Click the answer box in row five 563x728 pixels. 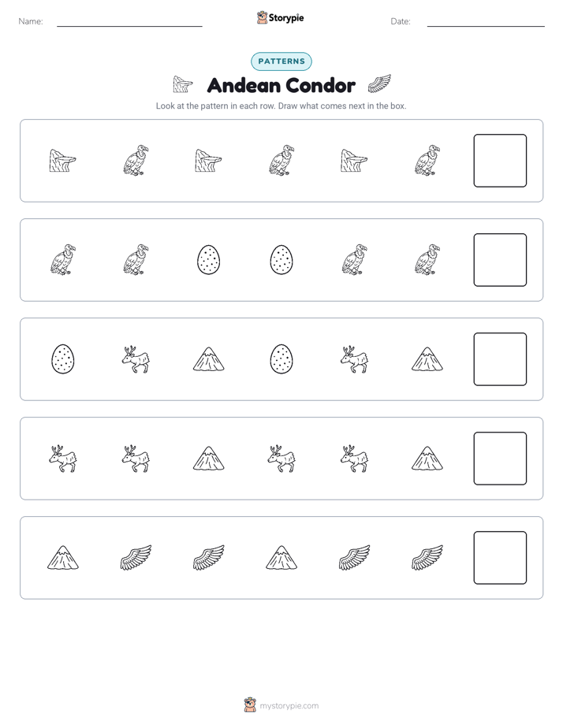pos(500,558)
